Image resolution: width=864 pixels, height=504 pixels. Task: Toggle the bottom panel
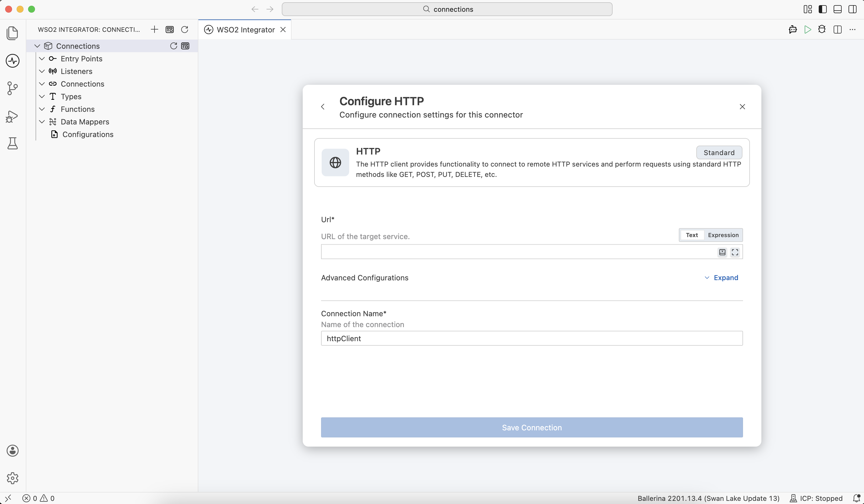point(838,9)
